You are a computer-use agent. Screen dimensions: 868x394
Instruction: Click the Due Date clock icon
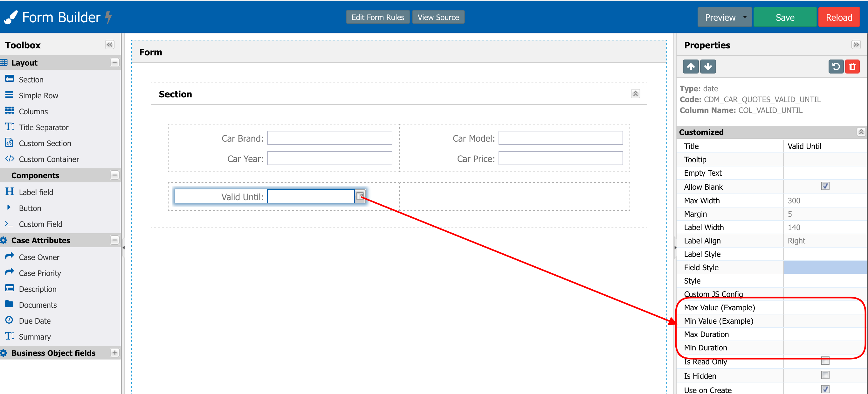point(10,320)
